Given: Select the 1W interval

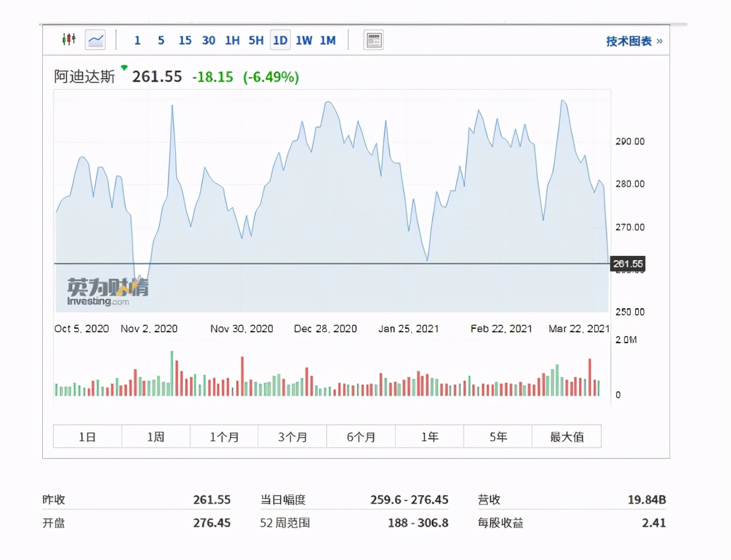Looking at the screenshot, I should 303,40.
